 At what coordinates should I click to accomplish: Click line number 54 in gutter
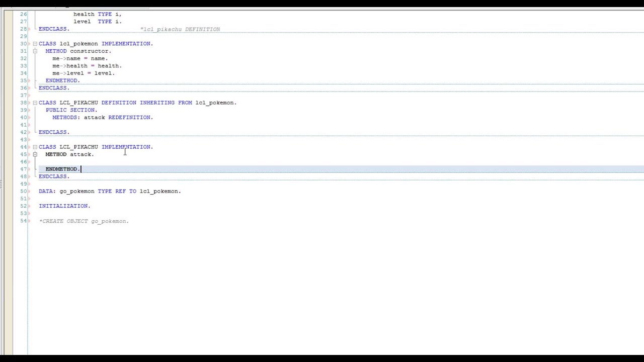[x=23, y=221]
